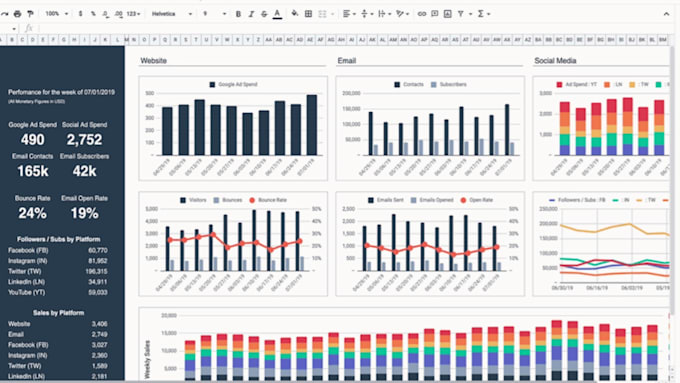Click the Email Open Rate value 19%
Screen dimensions: 680x383
(x=85, y=213)
